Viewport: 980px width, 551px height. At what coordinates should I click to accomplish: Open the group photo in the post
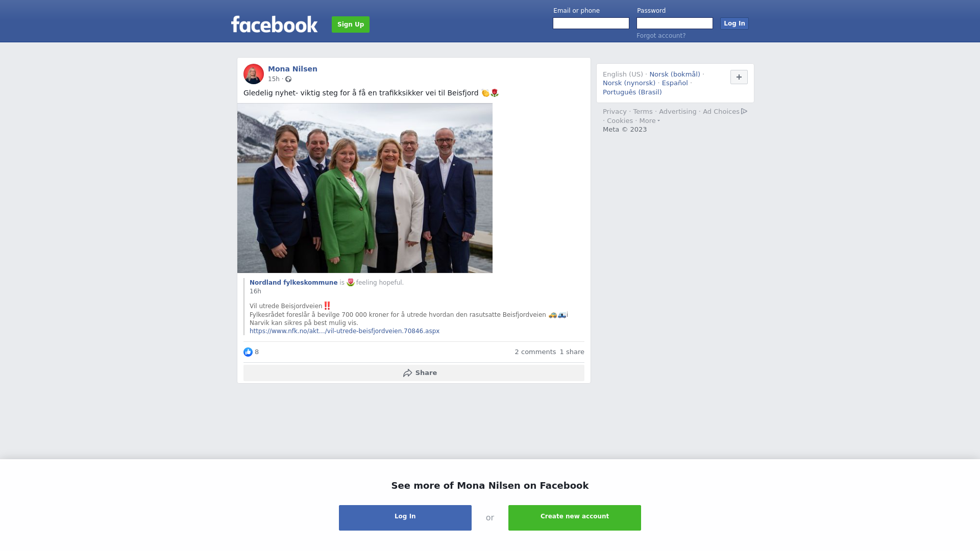pos(365,188)
